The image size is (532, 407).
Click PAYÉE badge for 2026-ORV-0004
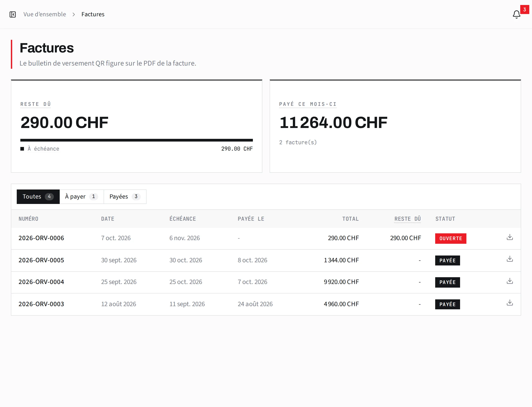point(447,282)
